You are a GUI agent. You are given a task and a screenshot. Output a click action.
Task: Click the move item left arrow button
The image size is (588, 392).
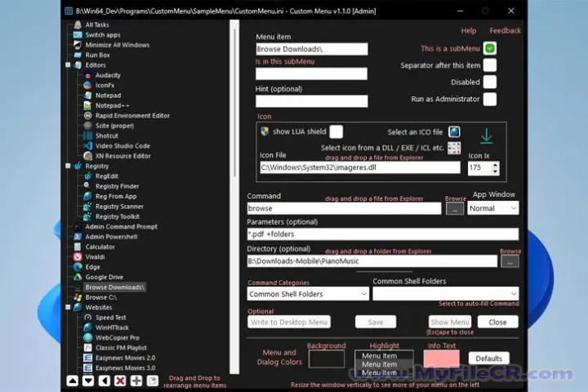pos(105,381)
